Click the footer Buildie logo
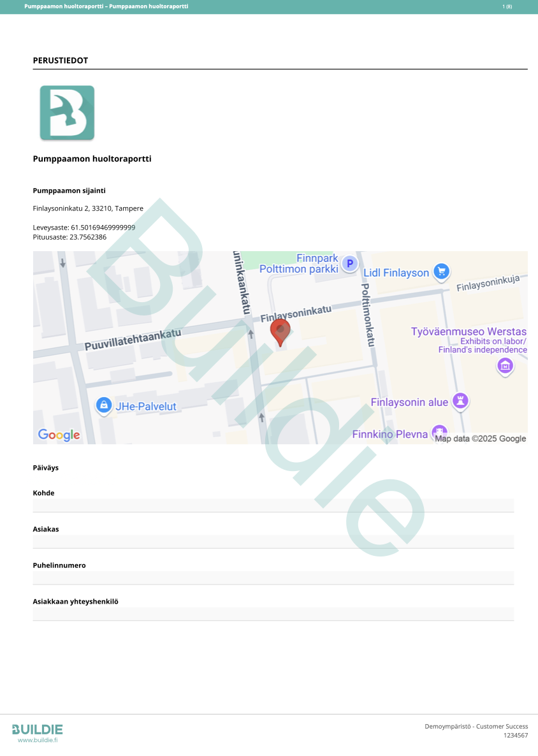Screen dimensions: 538x756 click(38, 729)
